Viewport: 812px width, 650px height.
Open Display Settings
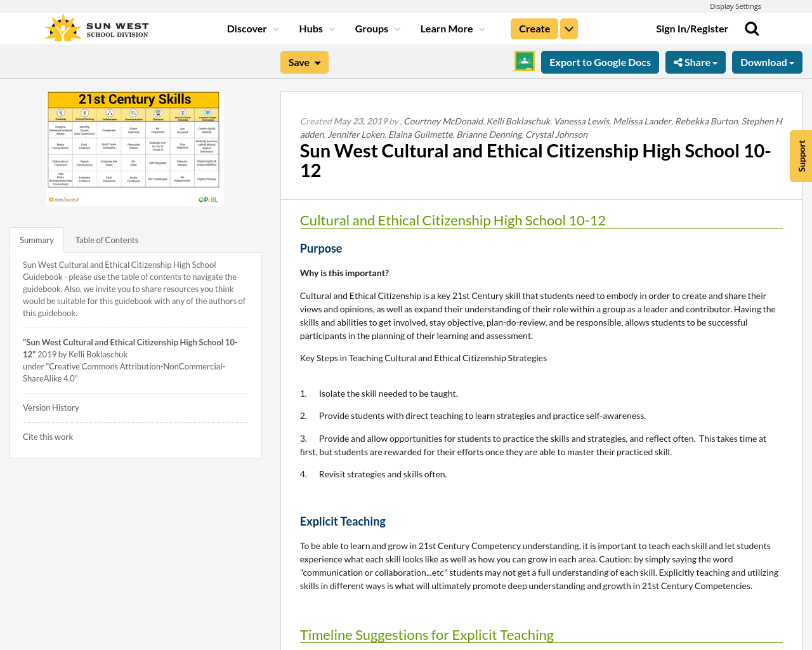(735, 6)
